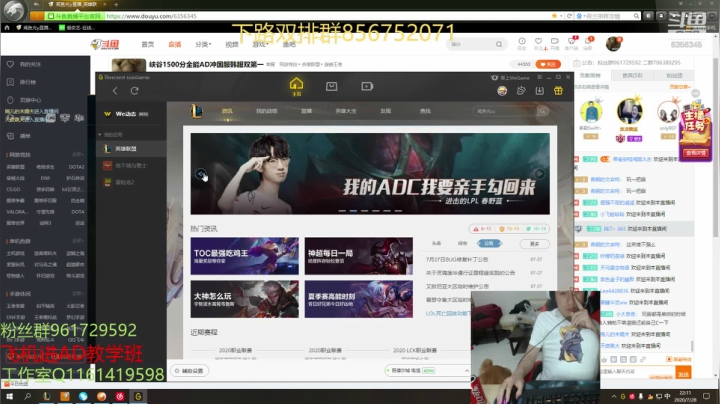720x404 pixels.
Task: Click the search magnifier in League page
Action: 542,111
